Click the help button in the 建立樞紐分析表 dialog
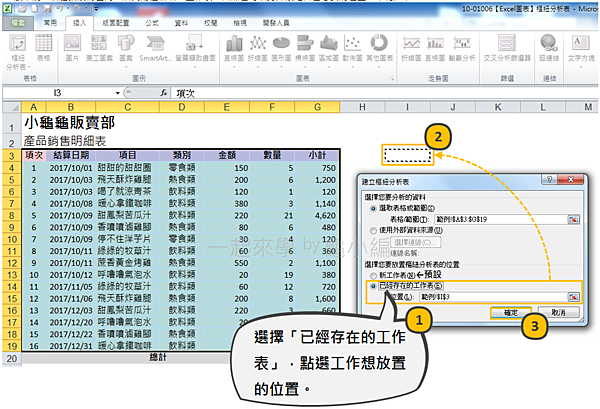This screenshot has height=409, width=600. coord(549,179)
